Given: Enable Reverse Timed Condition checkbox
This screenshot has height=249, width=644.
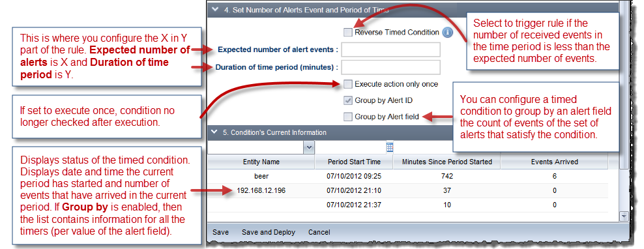Looking at the screenshot, I should (348, 33).
